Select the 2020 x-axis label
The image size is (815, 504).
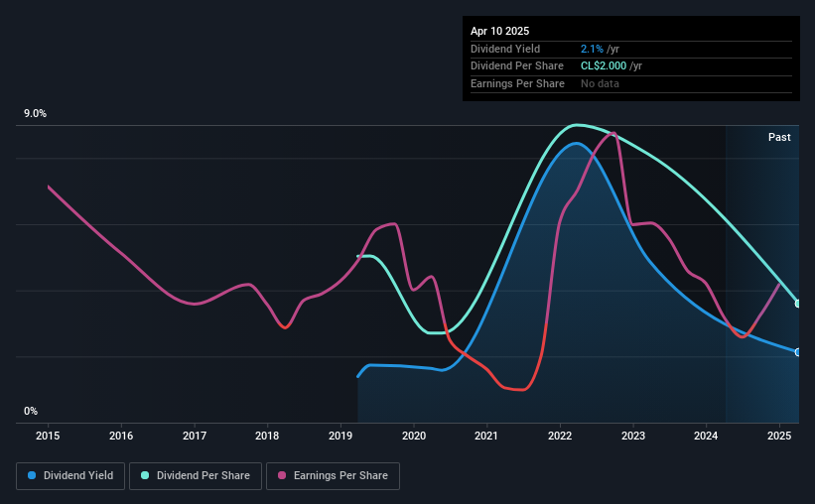click(414, 436)
